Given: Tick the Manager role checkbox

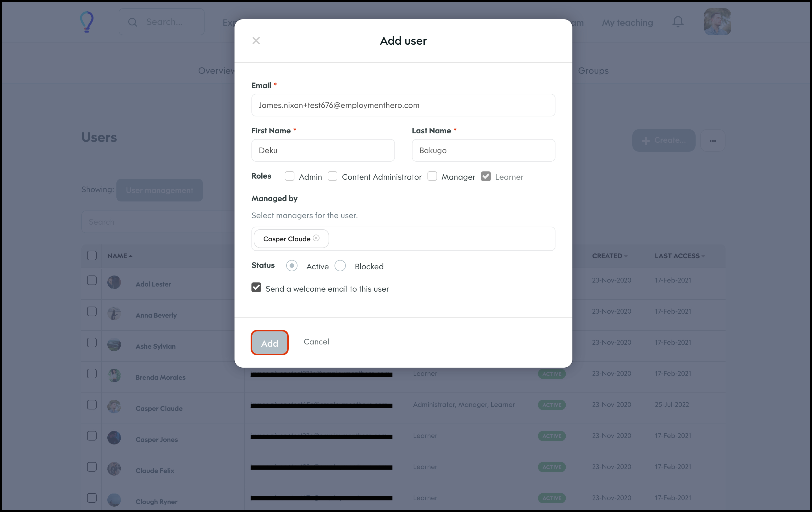Looking at the screenshot, I should pyautogui.click(x=432, y=176).
